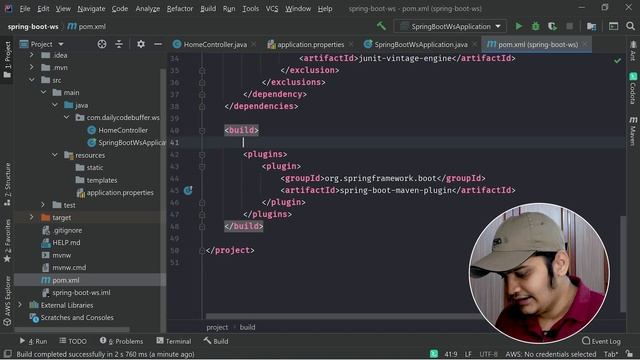The height and width of the screenshot is (360, 640).
Task: Open Project Structure icon in toolbar
Action: click(x=591, y=26)
